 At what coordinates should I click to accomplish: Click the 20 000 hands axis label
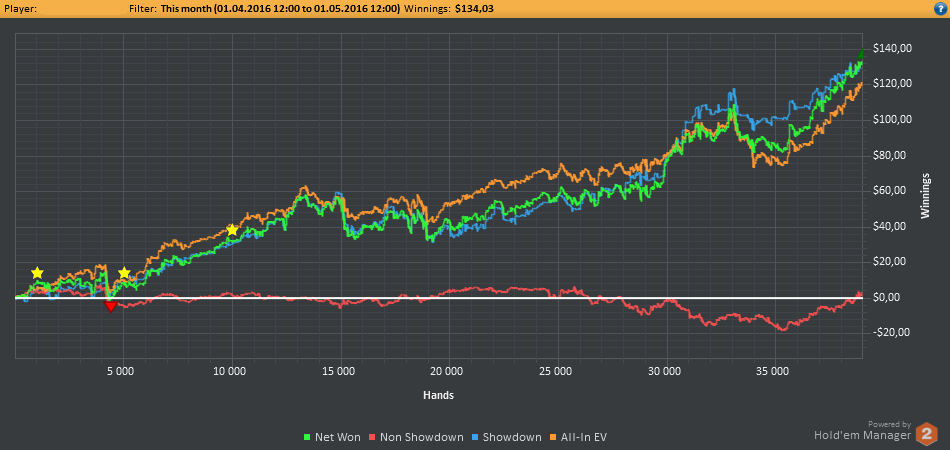pyautogui.click(x=449, y=371)
